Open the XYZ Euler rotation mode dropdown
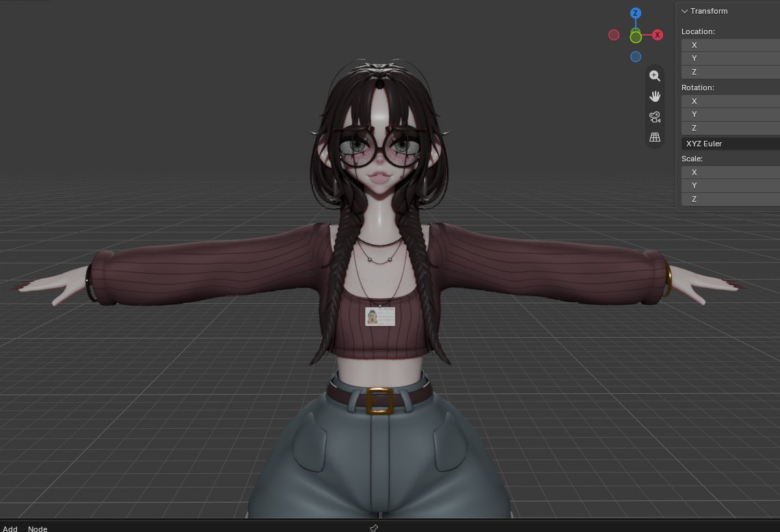Screen dimensions: 780x532 (730, 144)
